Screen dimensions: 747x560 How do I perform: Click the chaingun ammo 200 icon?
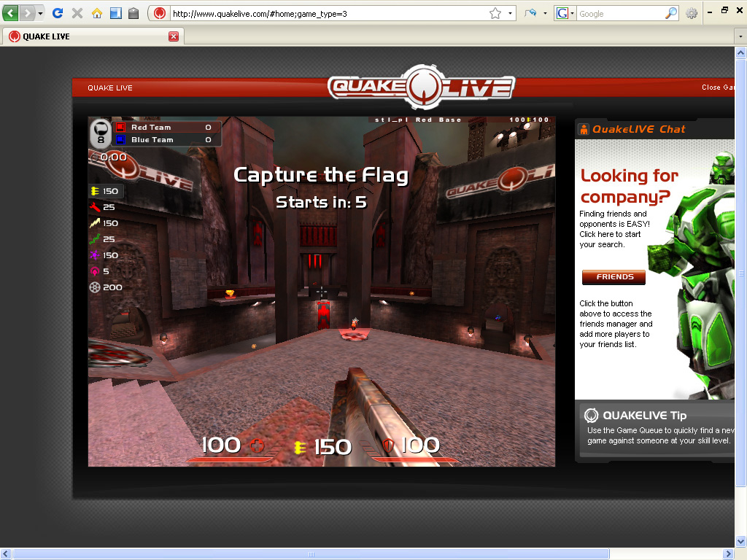(95, 287)
